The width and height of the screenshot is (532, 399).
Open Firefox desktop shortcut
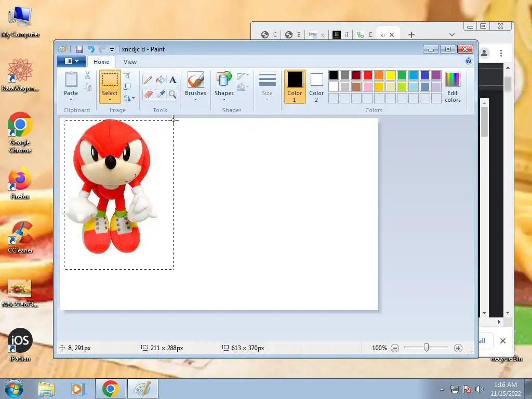click(x=20, y=183)
